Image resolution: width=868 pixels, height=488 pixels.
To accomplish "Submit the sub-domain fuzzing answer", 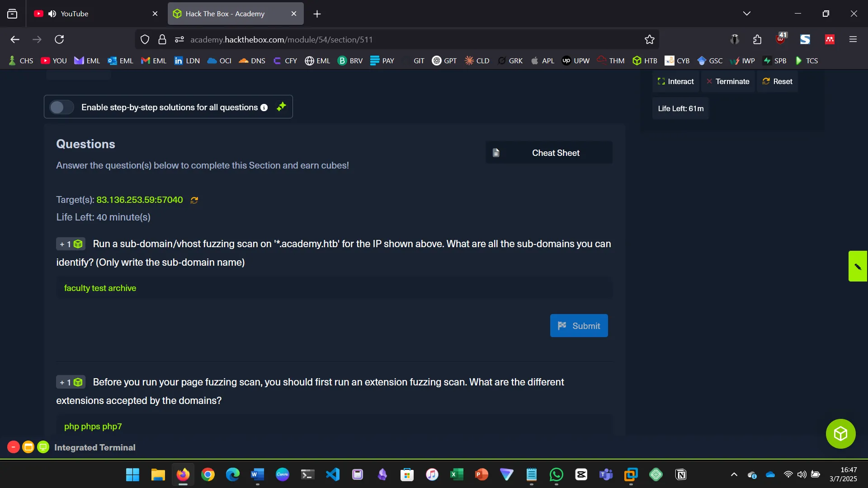I will coord(579,325).
